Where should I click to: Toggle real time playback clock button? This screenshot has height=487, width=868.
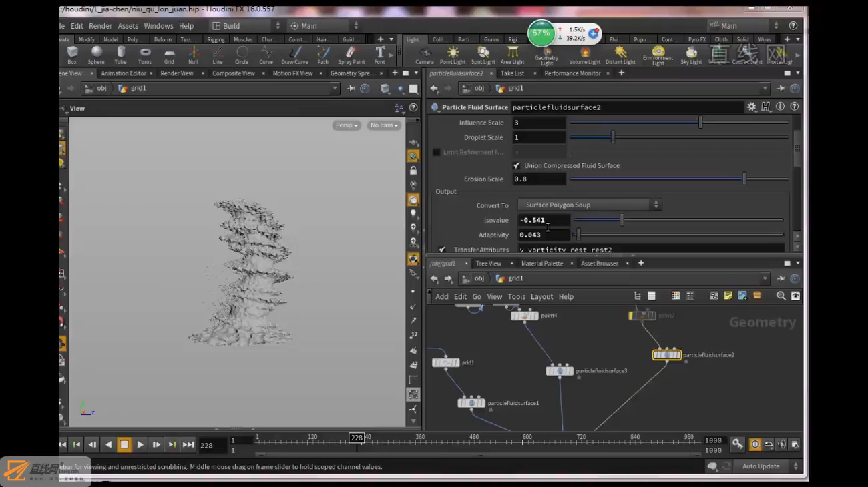point(755,444)
